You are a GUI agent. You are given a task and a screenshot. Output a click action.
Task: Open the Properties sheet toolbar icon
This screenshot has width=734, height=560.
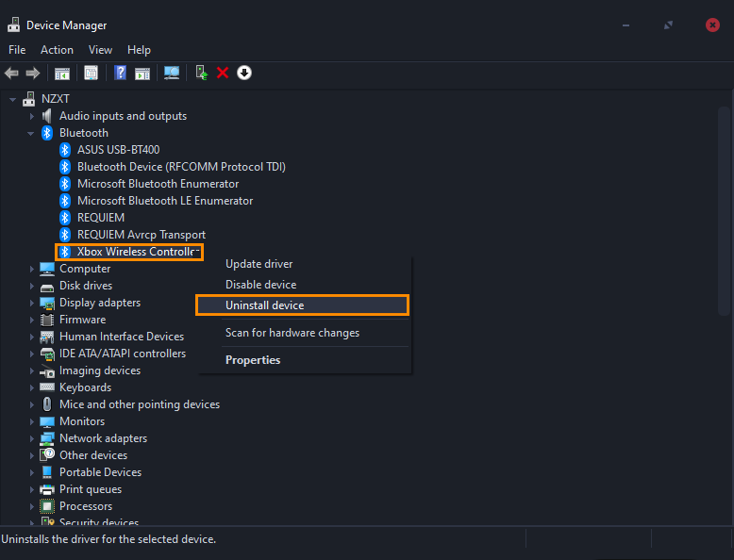[91, 73]
